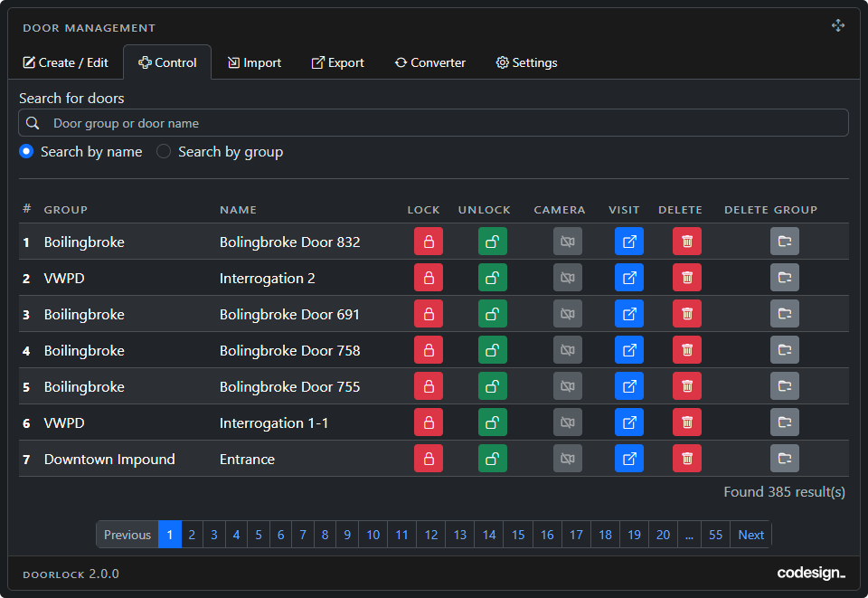This screenshot has height=598, width=868.
Task: Click the move window icon
Action: pos(838,26)
